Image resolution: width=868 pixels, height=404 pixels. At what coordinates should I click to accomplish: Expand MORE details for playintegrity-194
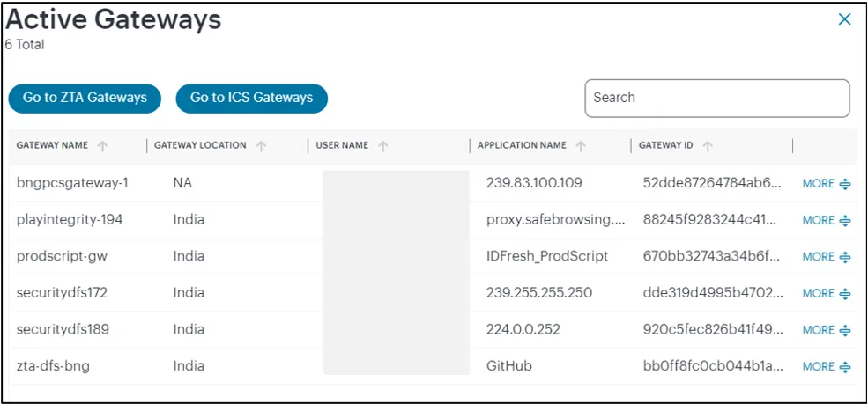(x=826, y=220)
